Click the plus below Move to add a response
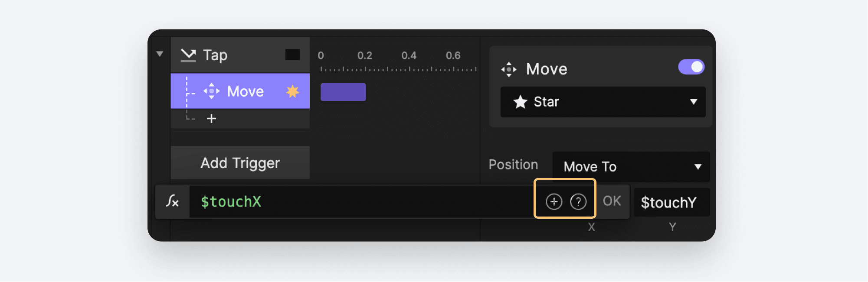868x282 pixels. point(211,118)
